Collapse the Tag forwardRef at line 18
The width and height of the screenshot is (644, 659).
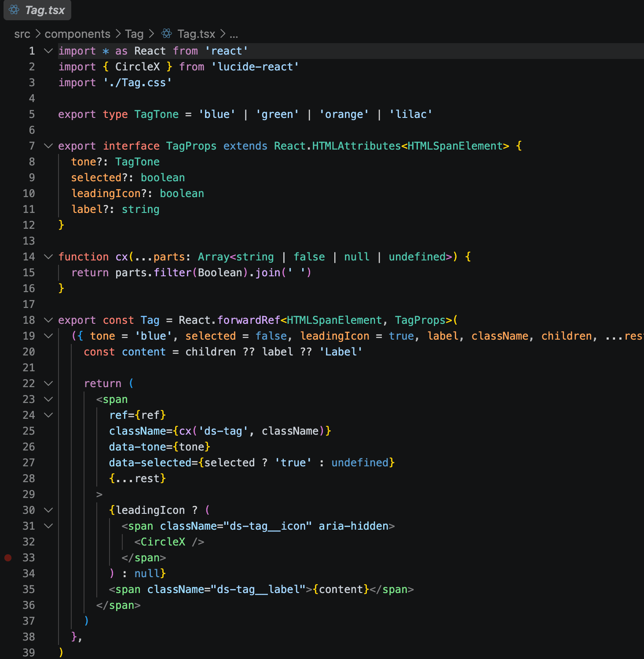click(48, 320)
